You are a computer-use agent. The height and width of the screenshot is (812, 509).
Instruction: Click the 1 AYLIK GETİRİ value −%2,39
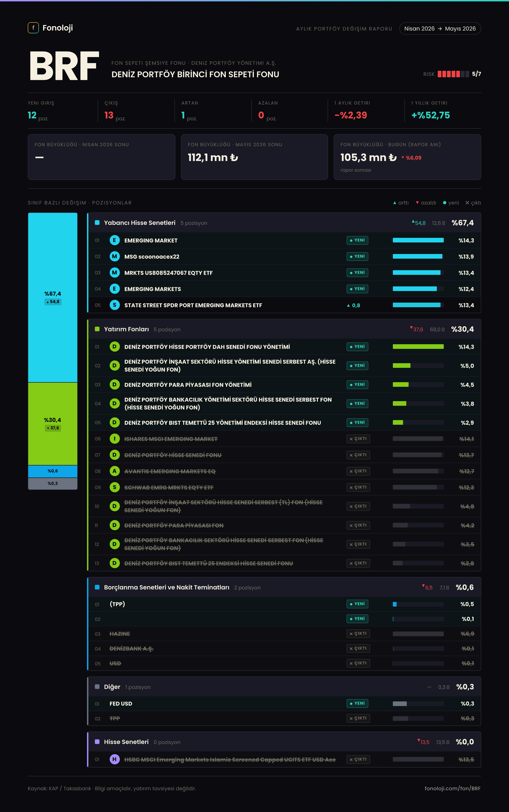click(351, 115)
